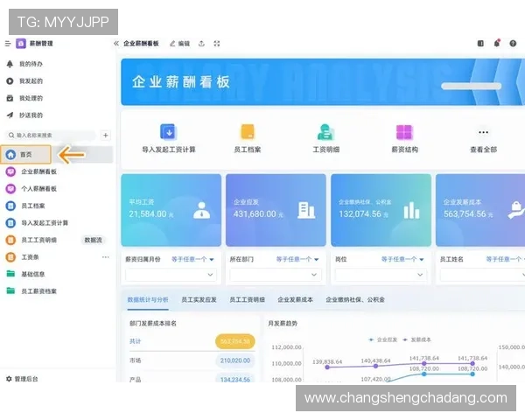This screenshot has width=525, height=420.
Task: Toggle the layout panel icon at top right
Action: coord(480,43)
